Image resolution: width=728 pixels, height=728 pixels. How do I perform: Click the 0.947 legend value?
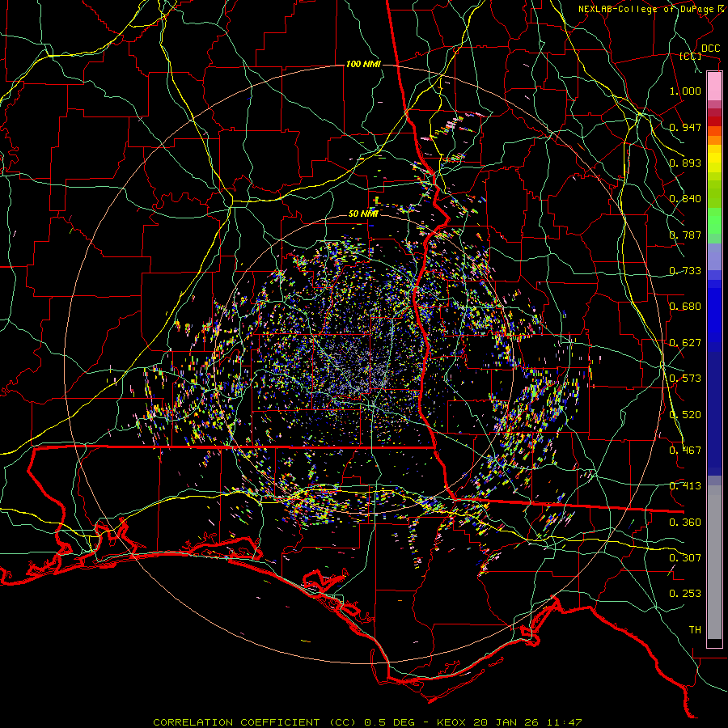click(x=685, y=127)
